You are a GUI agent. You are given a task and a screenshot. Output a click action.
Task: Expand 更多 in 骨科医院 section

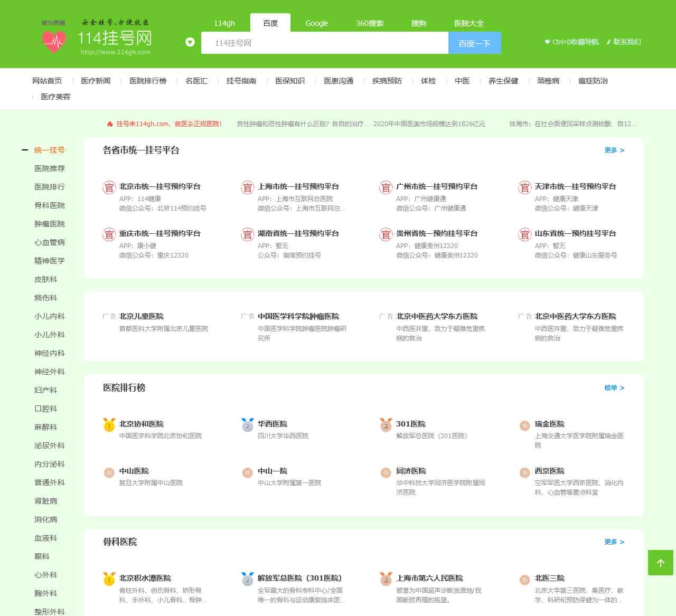pos(614,542)
